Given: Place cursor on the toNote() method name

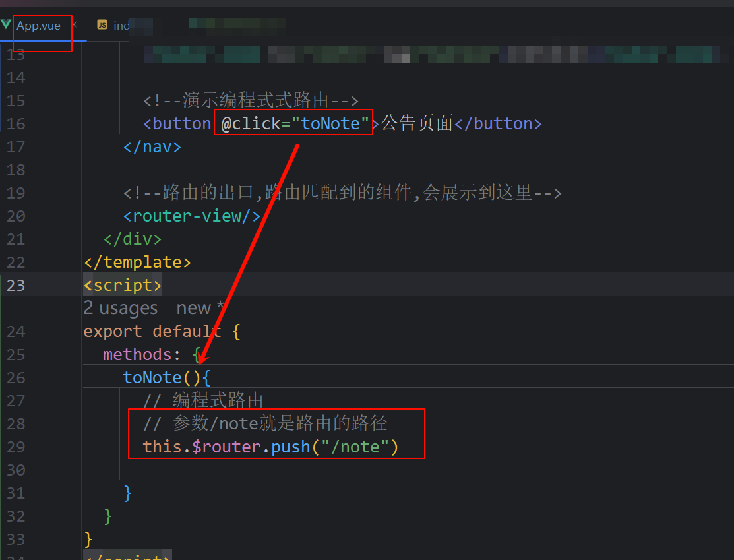Looking at the screenshot, I should click(152, 377).
